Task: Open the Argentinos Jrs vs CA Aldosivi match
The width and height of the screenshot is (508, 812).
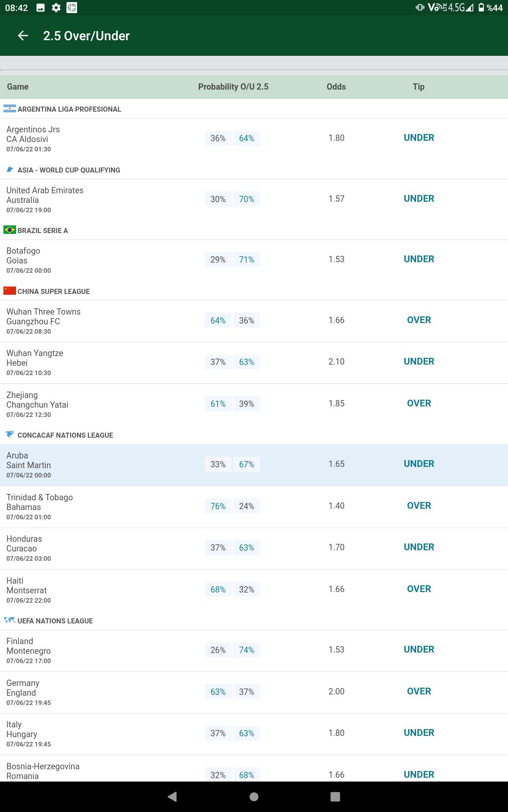Action: pyautogui.click(x=33, y=138)
